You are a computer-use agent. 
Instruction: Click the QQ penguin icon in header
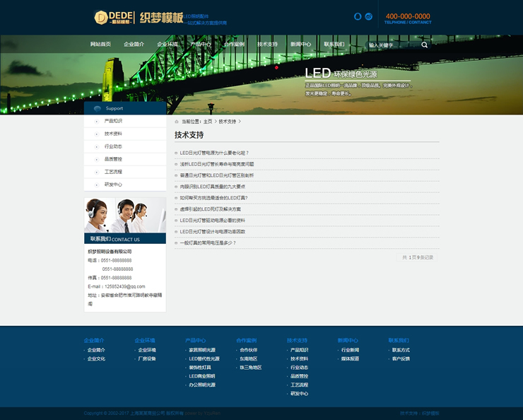pos(358,16)
